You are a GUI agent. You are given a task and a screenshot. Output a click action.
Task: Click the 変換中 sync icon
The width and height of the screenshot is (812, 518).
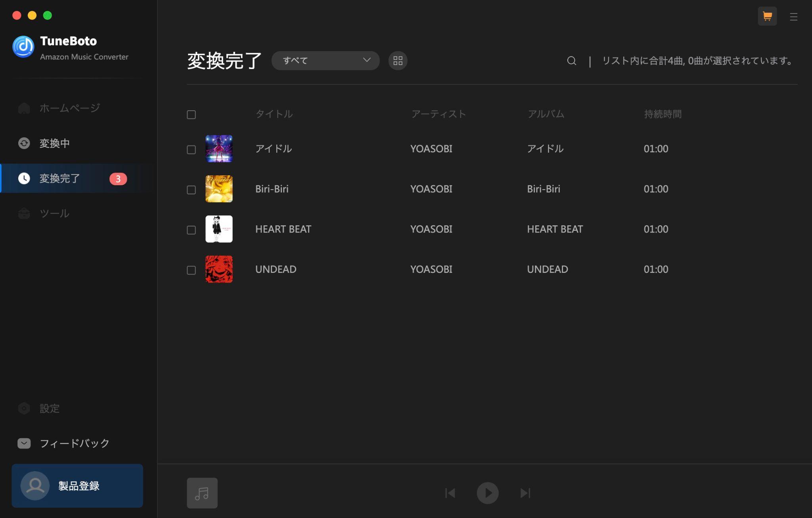pos(24,143)
